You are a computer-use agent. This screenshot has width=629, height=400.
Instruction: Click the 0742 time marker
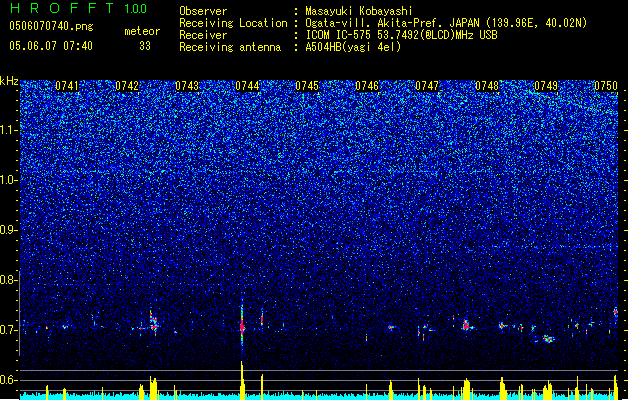click(127, 86)
